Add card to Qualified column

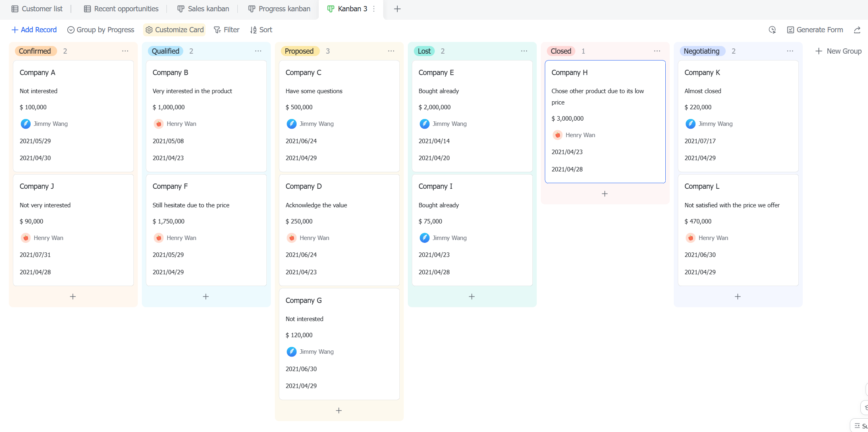pos(206,297)
